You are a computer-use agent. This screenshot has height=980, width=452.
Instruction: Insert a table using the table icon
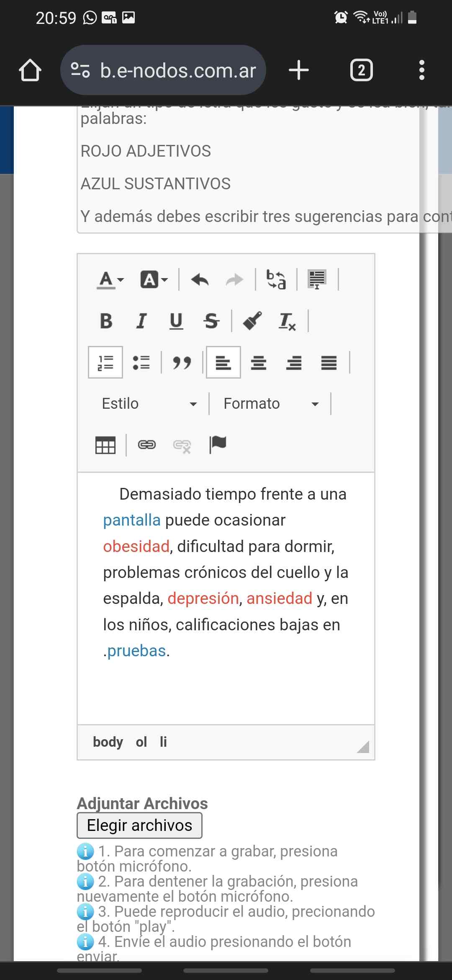[105, 445]
